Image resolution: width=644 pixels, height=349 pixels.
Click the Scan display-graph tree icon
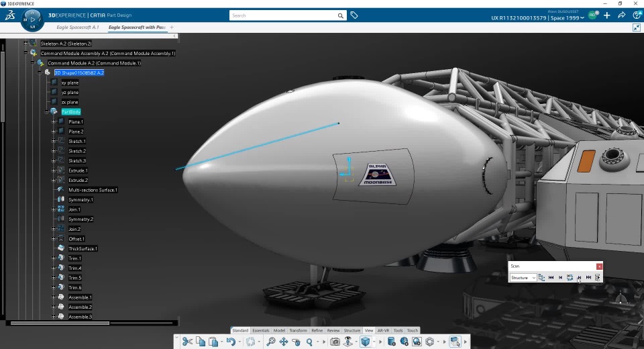(x=542, y=277)
